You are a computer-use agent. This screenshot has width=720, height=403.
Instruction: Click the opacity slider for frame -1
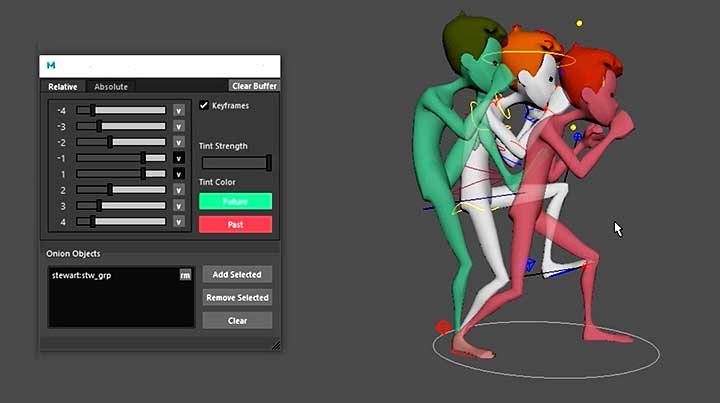pyautogui.click(x=121, y=158)
